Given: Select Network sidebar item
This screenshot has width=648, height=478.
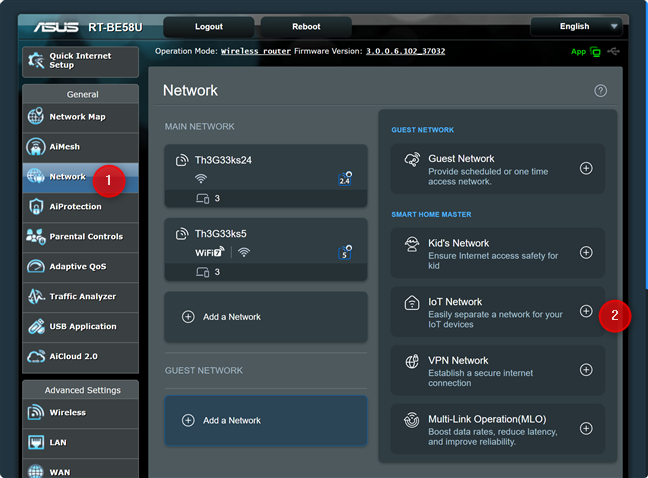Looking at the screenshot, I should coord(81,177).
